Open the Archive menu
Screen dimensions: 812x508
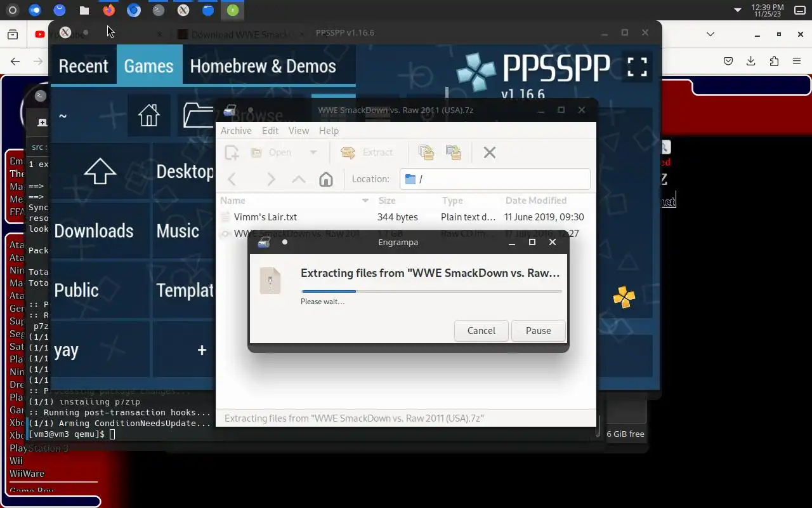click(x=236, y=131)
